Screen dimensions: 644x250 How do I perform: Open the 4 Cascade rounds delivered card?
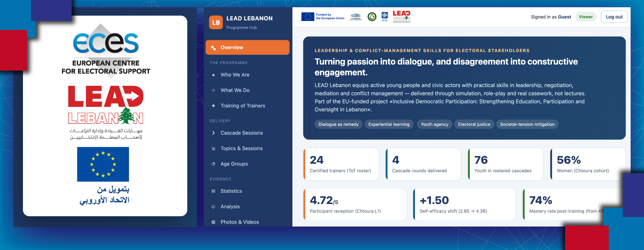423,164
